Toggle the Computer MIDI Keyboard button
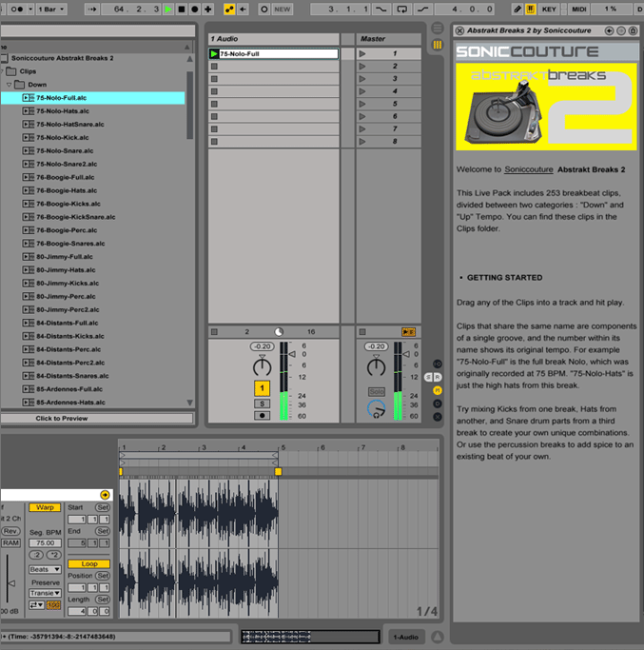Image resolution: width=644 pixels, height=650 pixels. click(x=531, y=10)
